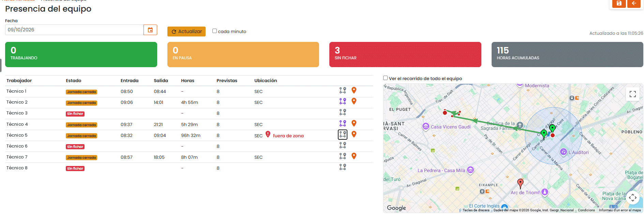Click the Sin fichar badge for Técnico 6
This screenshot has width=644, height=214.
[75, 147]
